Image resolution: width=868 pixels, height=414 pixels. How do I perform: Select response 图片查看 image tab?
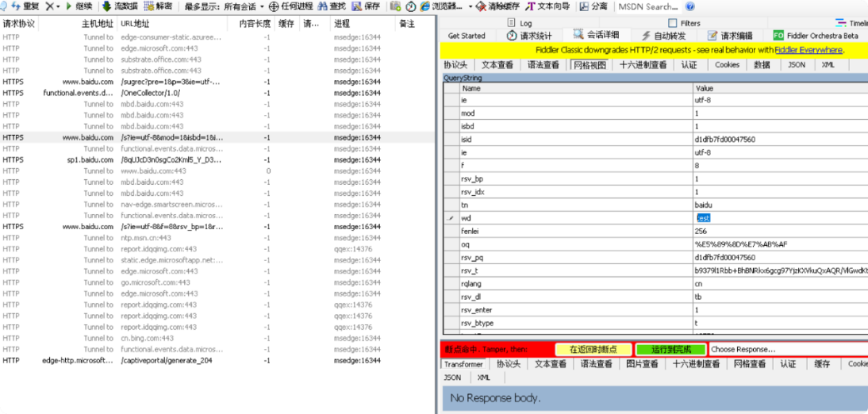(x=640, y=364)
